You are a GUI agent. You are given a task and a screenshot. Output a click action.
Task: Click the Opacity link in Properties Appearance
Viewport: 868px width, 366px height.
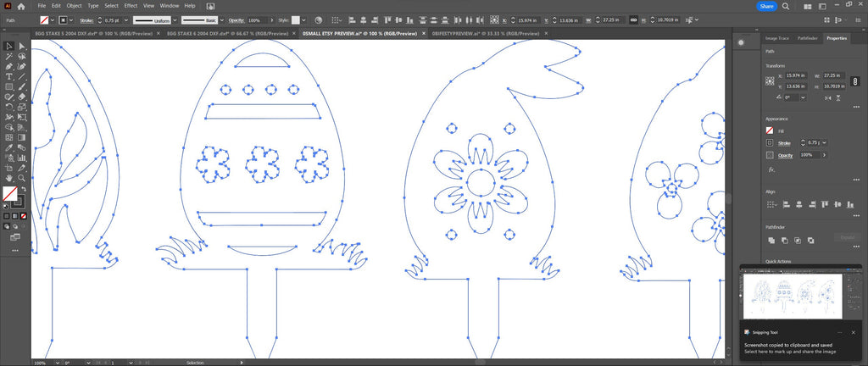[x=786, y=155]
